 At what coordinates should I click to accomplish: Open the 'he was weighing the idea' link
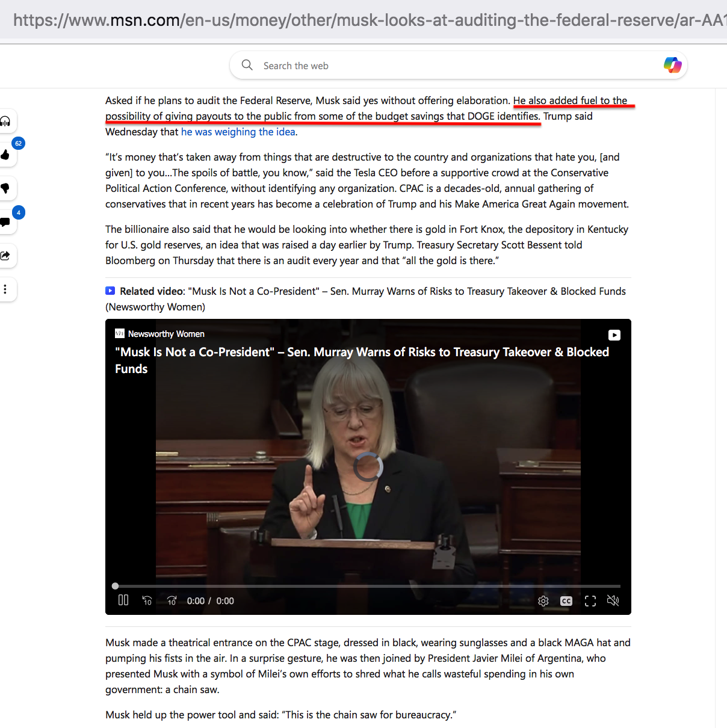(238, 132)
